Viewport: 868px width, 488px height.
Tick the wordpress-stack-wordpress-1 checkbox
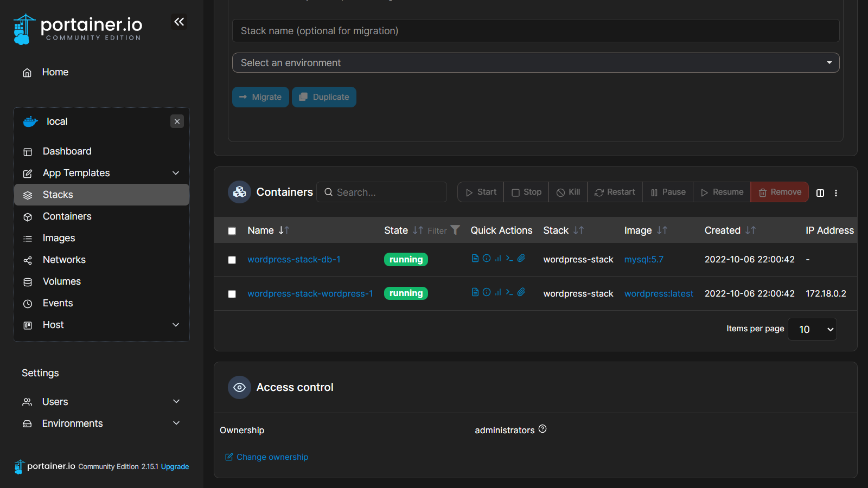point(232,294)
